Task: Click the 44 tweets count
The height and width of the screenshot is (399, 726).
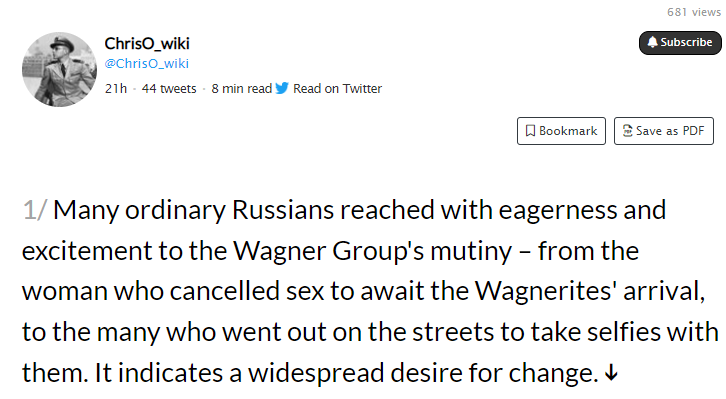Action: point(169,88)
